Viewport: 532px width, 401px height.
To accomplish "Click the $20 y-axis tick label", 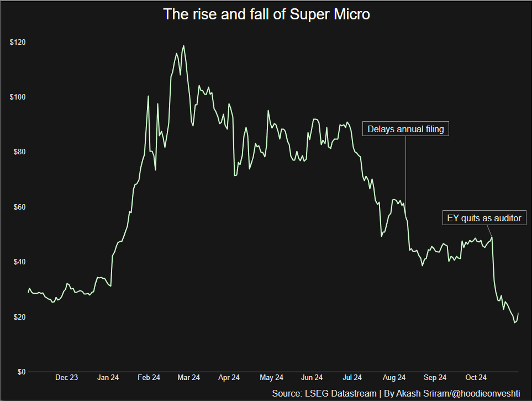I will pos(19,317).
